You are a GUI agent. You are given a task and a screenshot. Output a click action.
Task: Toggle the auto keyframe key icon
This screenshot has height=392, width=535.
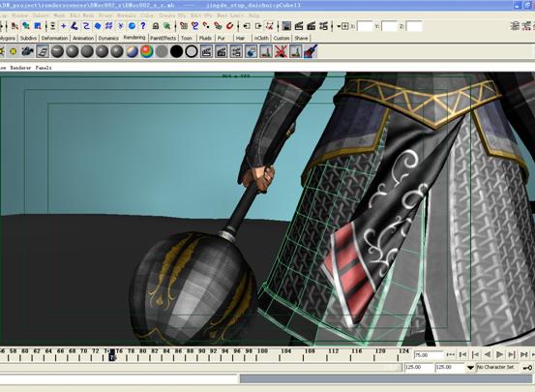pos(527,368)
